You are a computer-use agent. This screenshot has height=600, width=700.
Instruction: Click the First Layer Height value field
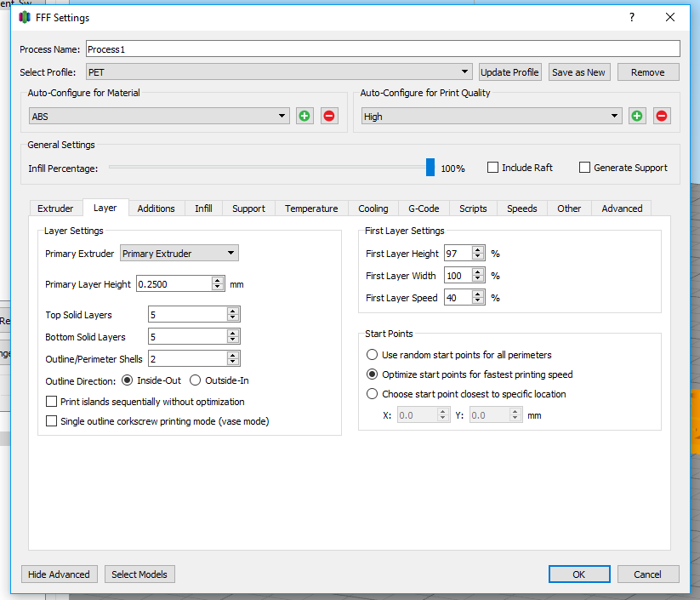[x=458, y=254]
